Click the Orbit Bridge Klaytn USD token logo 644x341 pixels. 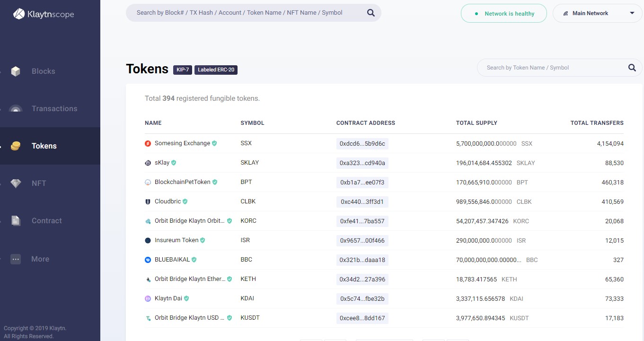[x=148, y=318]
